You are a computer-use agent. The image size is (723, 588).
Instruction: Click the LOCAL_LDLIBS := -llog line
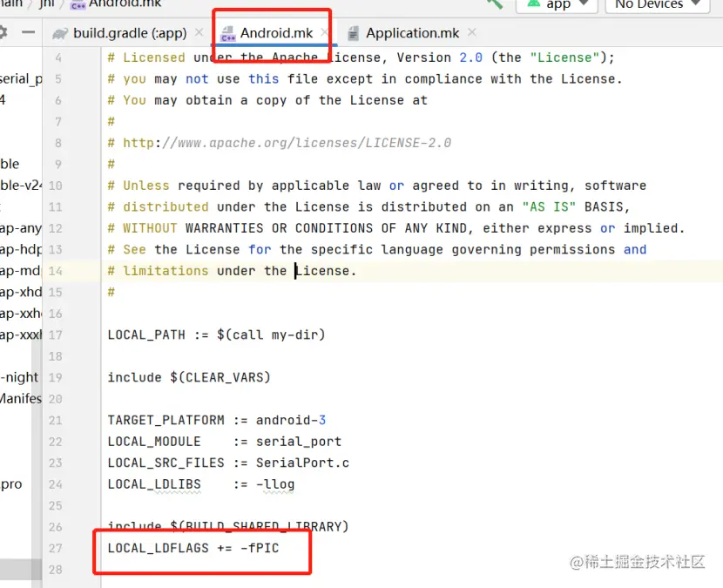point(201,484)
